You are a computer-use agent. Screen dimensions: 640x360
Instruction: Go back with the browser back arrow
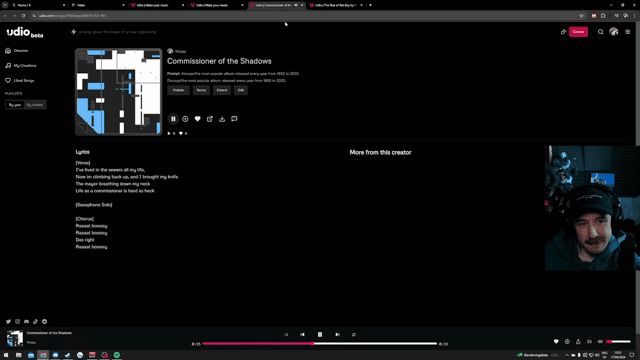tap(5, 16)
